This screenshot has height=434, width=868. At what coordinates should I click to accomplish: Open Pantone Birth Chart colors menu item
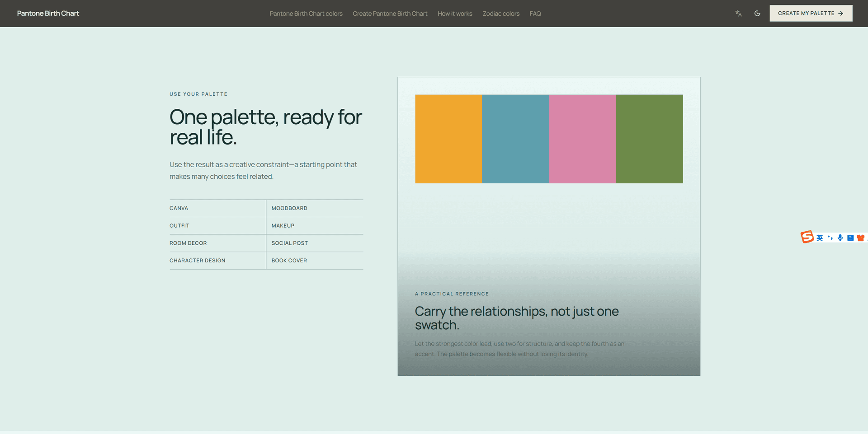point(306,14)
